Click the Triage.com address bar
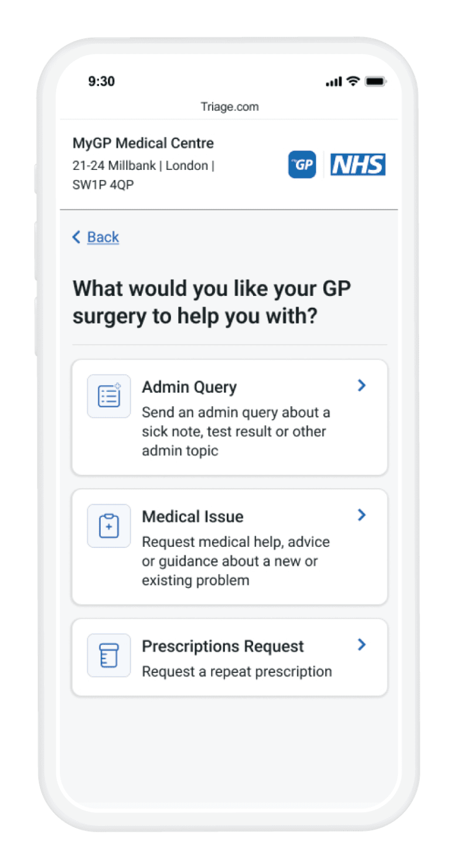Viewport: 450px width, 868px height. [229, 107]
